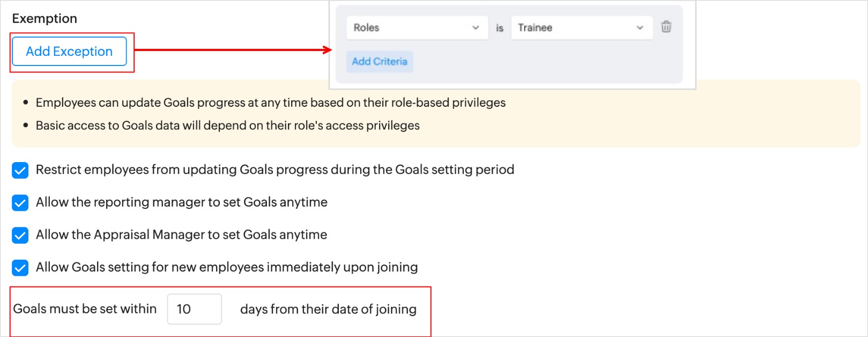Viewport: 868px width, 337px height.
Task: Click the 'Basic access to Goals data' note
Action: 227,126
